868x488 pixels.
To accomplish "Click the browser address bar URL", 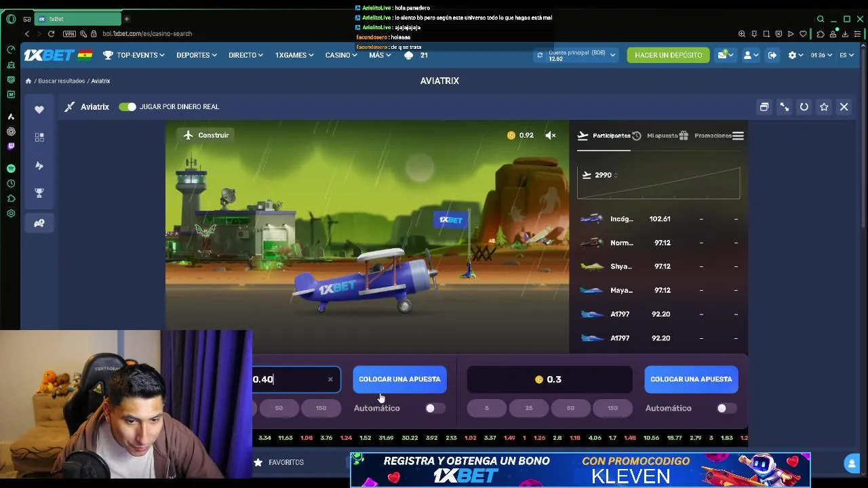I will click(147, 34).
